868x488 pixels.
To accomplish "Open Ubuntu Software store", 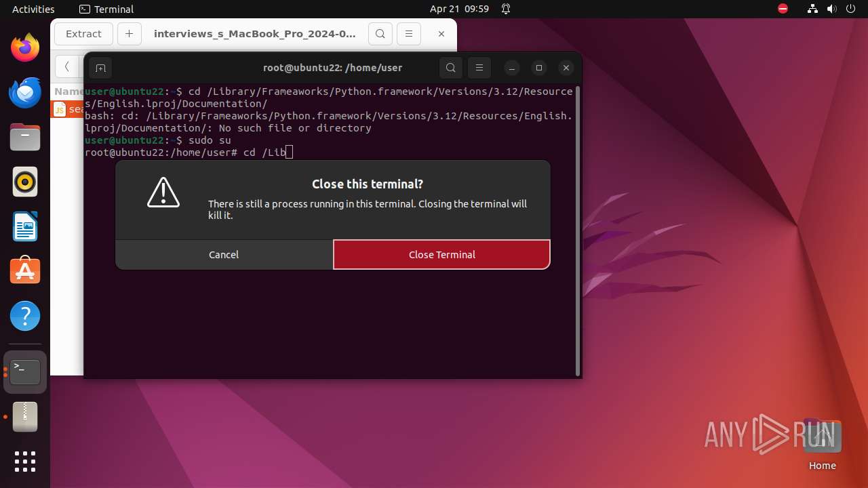I will pos(25,271).
